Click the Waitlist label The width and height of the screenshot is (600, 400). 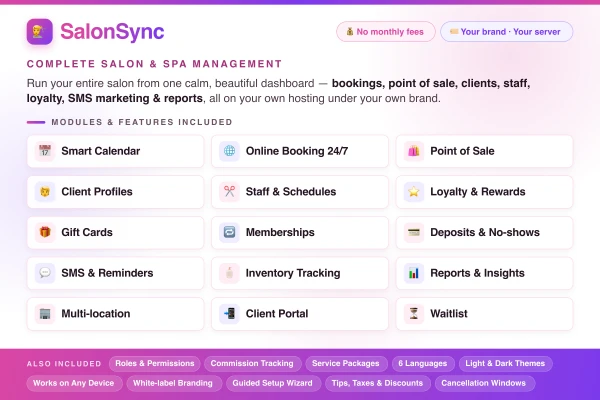(449, 313)
